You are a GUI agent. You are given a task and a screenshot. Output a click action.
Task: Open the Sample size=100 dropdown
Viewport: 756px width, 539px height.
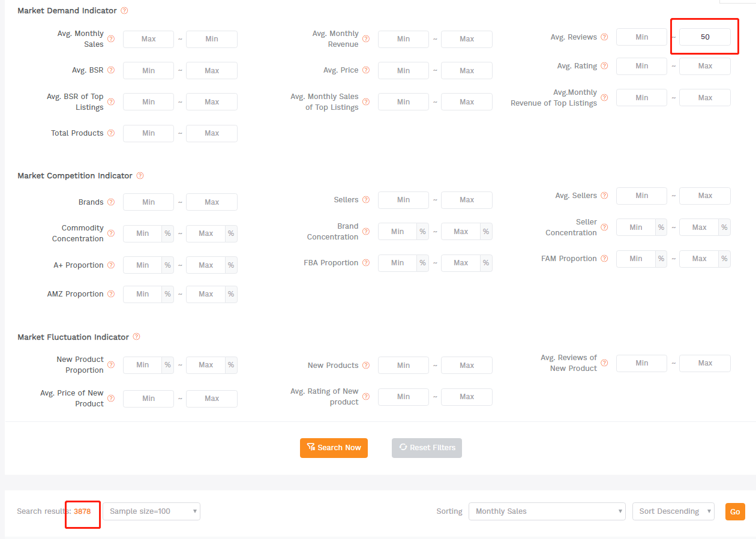coord(151,511)
